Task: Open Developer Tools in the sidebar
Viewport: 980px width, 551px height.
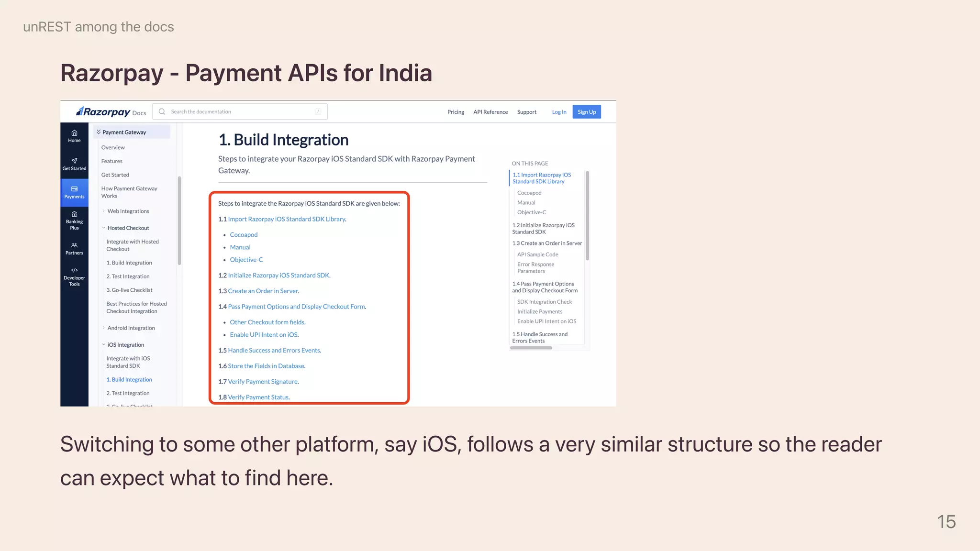Action: point(74,277)
